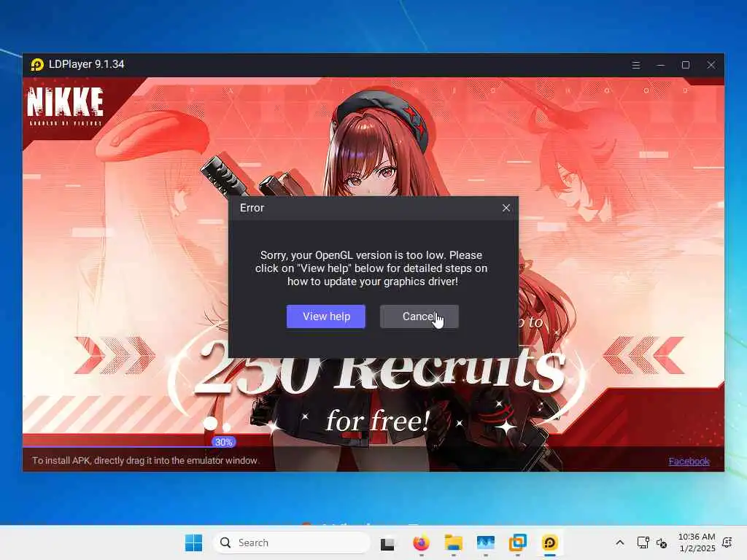This screenshot has width=747, height=560.
Task: Open the Facebook link in LDPlayer
Action: coord(689,461)
